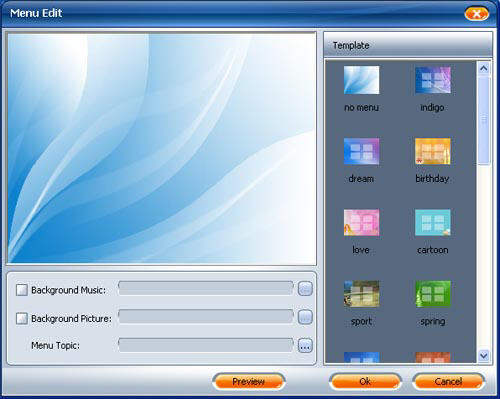This screenshot has height=399, width=500.
Task: Select the 'no menu' template thumbnail
Action: [x=361, y=80]
